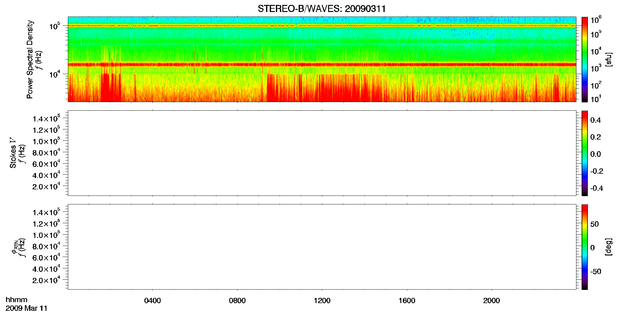Click the Power Spectral Density axis label
Viewport: 644px width, 332px height.
(30, 59)
